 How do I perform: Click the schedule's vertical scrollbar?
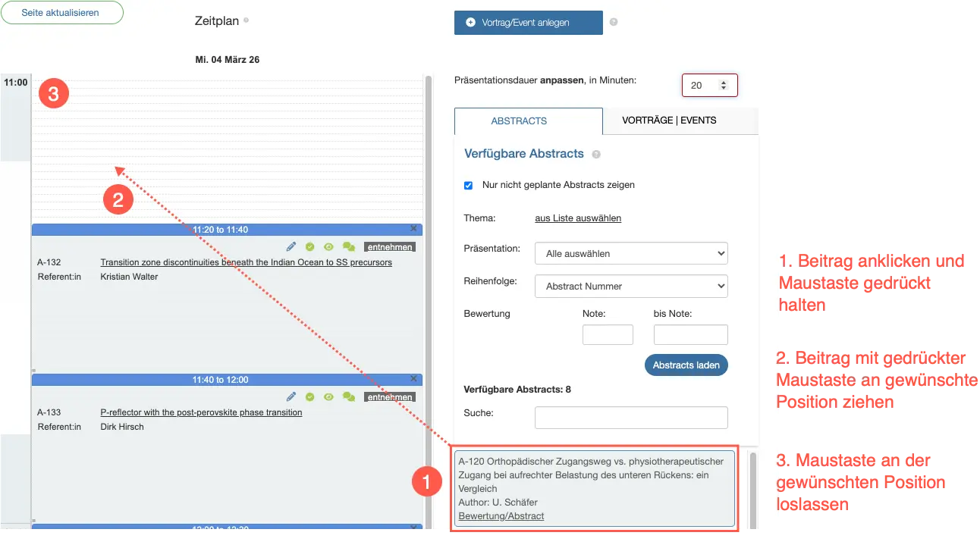(x=429, y=303)
